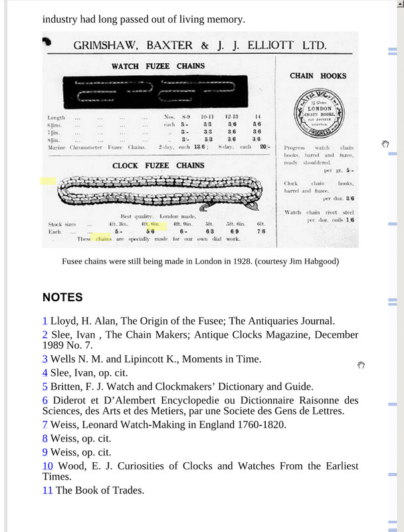Viewport: 404px width, 532px height.
Task: Open footnote link 6 for Diderot et D'Alembert
Action: click(x=45, y=400)
